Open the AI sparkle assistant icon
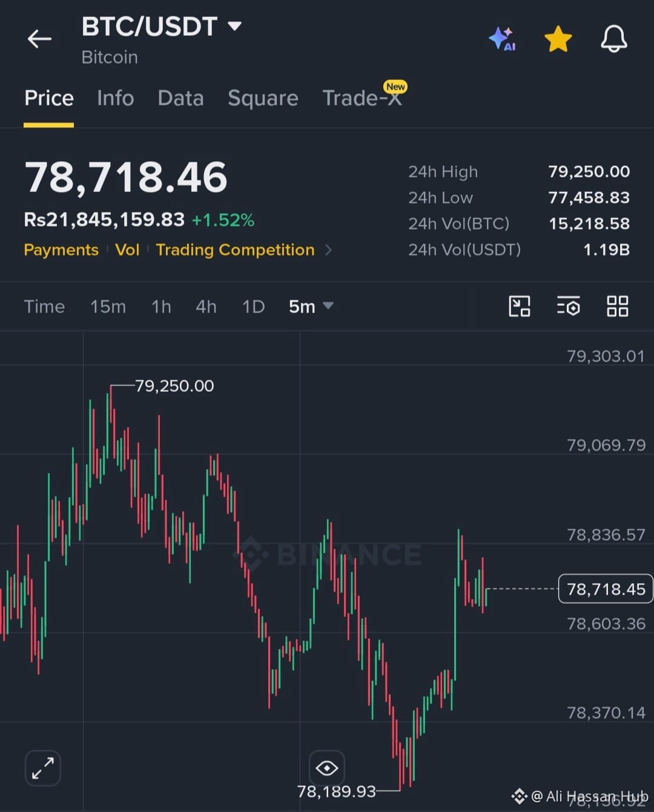This screenshot has width=654, height=812. point(502,39)
